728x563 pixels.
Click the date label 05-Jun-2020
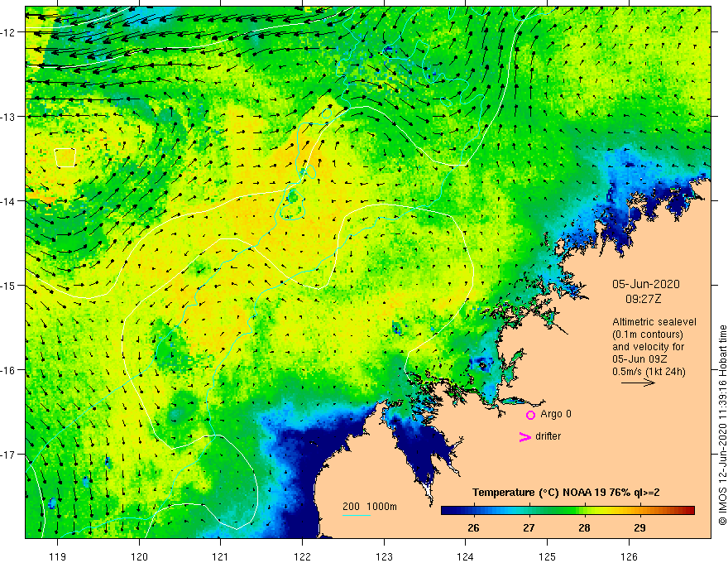point(646,284)
